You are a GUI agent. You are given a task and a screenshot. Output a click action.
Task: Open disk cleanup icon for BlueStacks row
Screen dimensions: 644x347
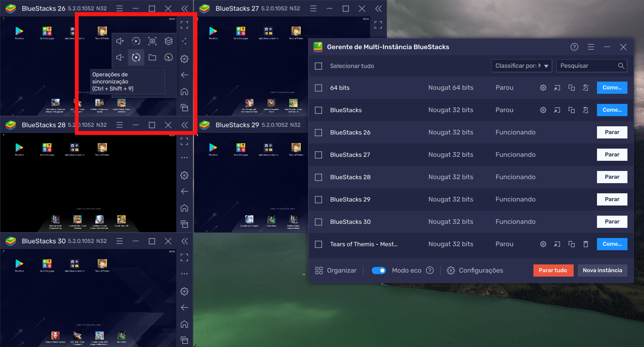(586, 110)
